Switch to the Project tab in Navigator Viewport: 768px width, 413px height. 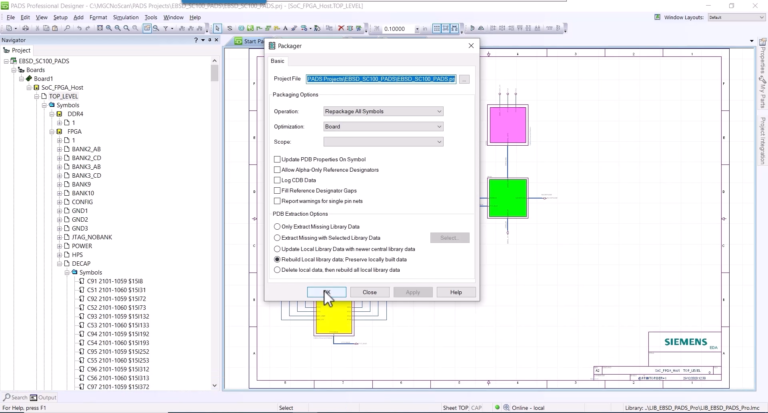point(17,50)
